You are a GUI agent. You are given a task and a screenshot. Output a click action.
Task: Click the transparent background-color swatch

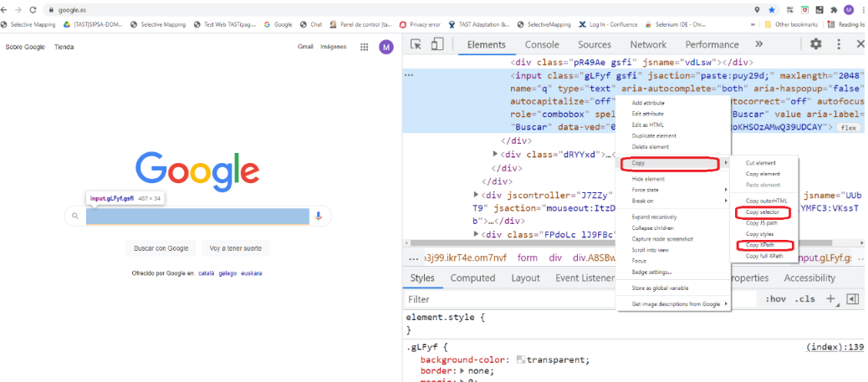tap(521, 360)
